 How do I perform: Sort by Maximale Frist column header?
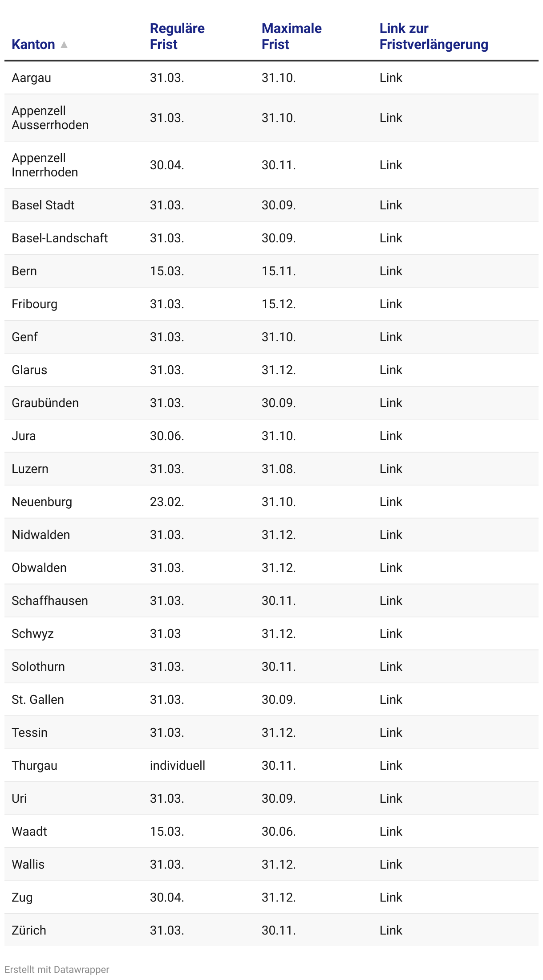[291, 37]
